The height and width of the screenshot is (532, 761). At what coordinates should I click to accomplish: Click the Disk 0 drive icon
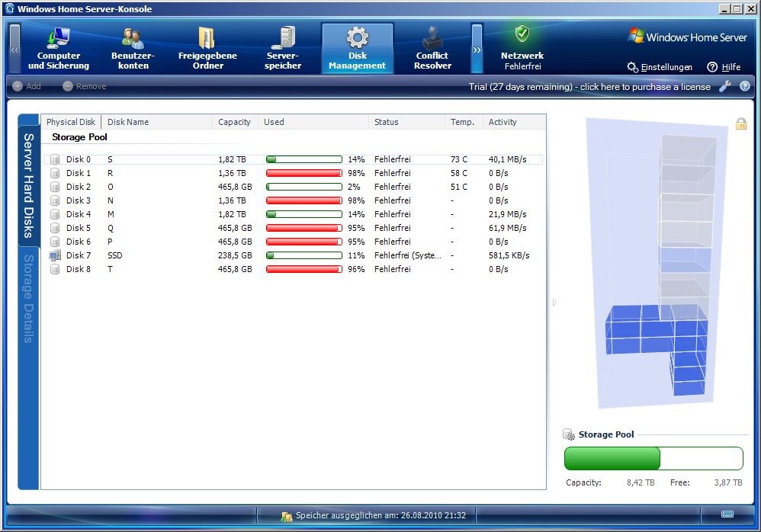[x=55, y=159]
